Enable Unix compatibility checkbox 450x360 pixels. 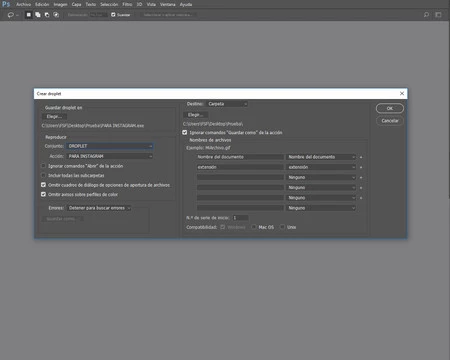[x=283, y=227]
